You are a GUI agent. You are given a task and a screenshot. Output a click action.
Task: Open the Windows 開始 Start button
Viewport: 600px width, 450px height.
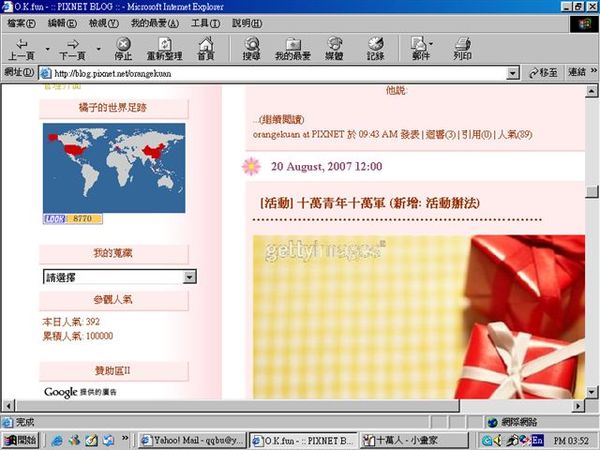tap(21, 440)
